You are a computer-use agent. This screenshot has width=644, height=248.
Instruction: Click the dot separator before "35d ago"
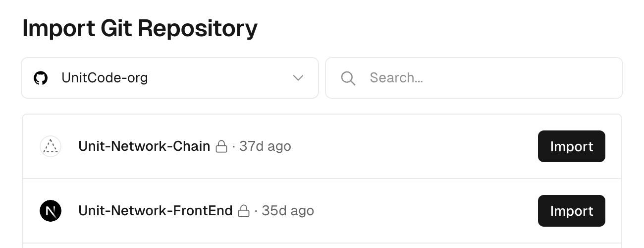coord(256,211)
